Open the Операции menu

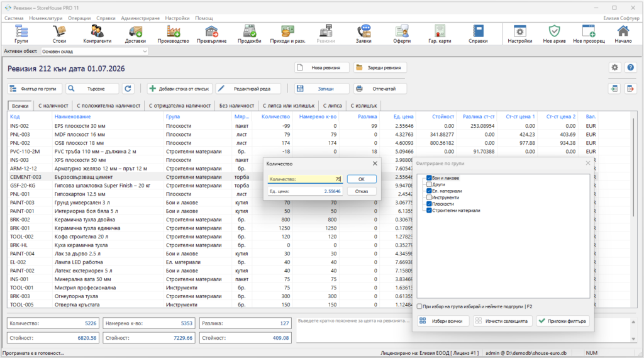coord(79,18)
